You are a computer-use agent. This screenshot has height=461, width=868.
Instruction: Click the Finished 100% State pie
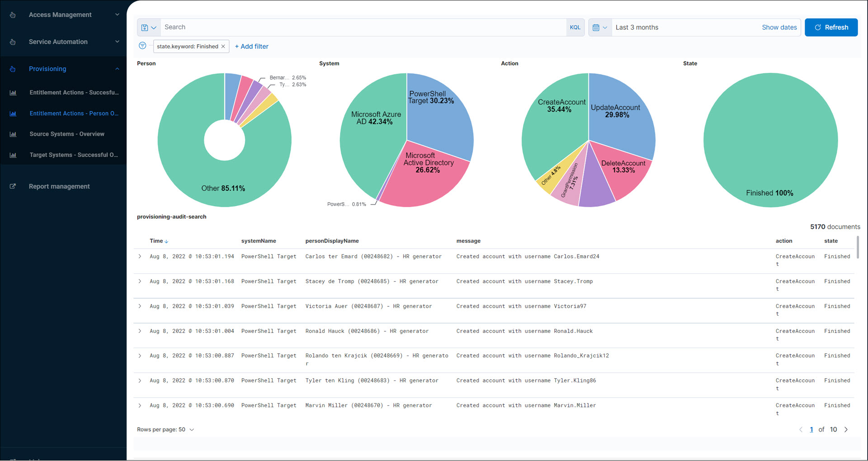click(x=770, y=140)
